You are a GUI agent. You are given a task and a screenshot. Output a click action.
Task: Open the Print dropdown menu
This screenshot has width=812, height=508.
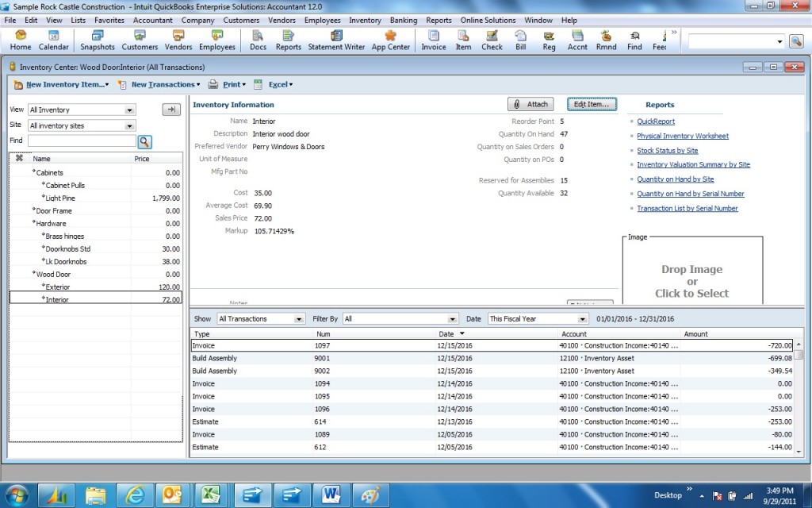point(228,84)
